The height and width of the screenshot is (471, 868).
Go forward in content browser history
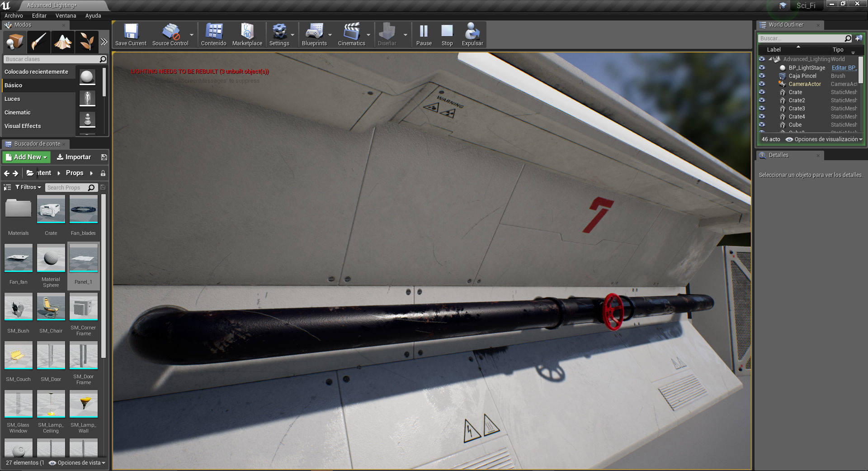tap(15, 173)
